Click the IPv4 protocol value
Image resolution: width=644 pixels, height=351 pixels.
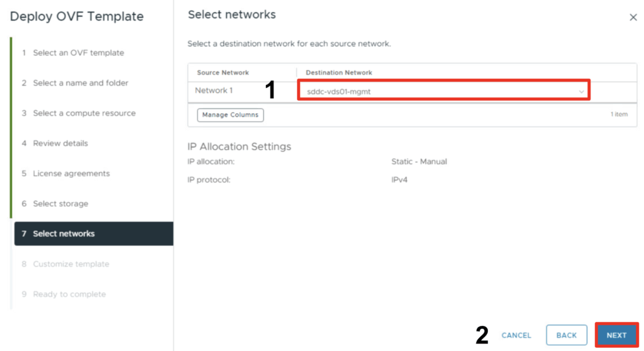coord(400,180)
